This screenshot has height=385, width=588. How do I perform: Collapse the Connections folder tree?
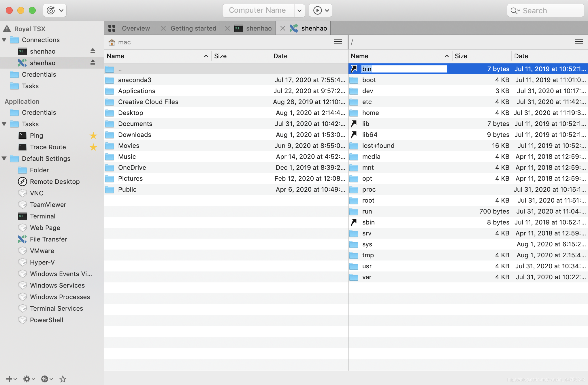pos(4,40)
